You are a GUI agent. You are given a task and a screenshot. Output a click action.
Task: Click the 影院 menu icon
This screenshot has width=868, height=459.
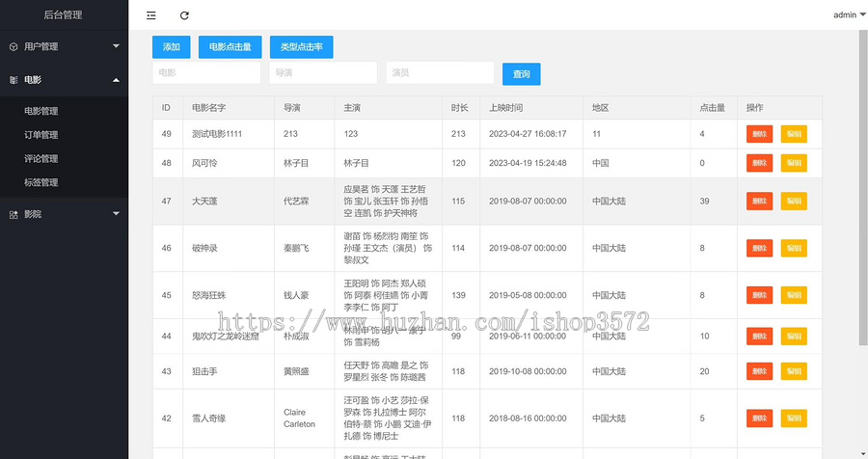[14, 215]
